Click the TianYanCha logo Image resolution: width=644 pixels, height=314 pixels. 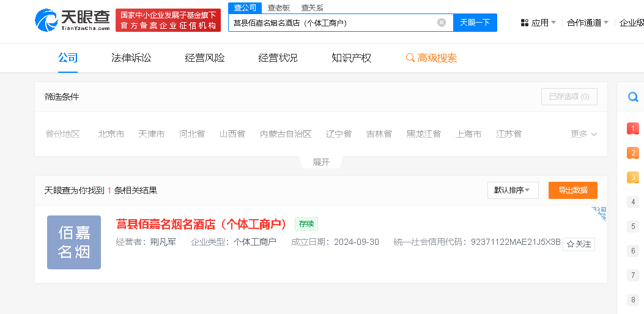coord(73,20)
